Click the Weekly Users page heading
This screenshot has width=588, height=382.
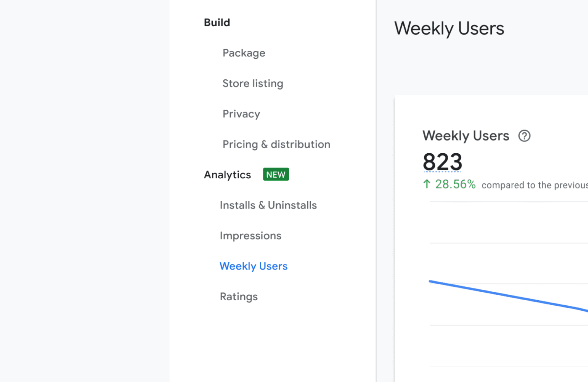pos(449,28)
